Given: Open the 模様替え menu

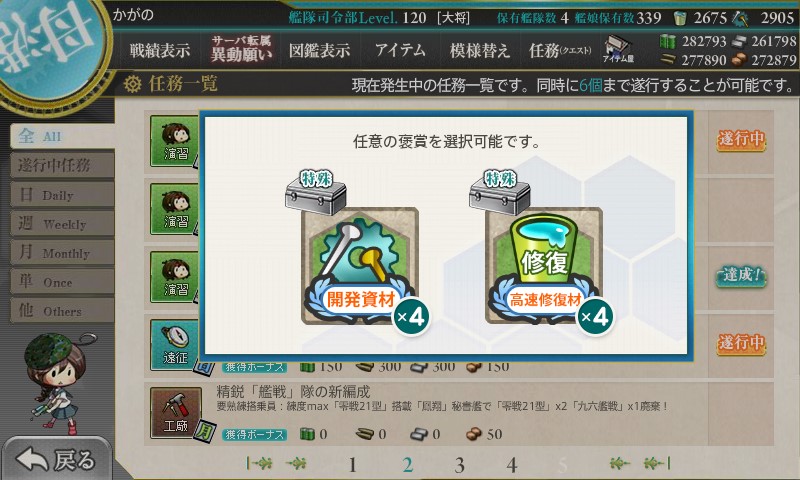Looking at the screenshot, I should [479, 50].
